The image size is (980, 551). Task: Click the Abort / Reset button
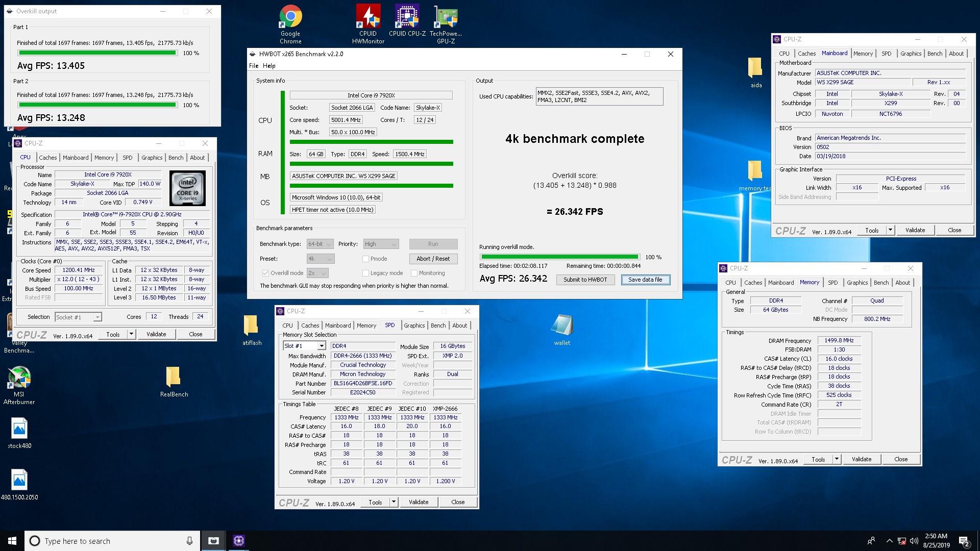click(433, 259)
